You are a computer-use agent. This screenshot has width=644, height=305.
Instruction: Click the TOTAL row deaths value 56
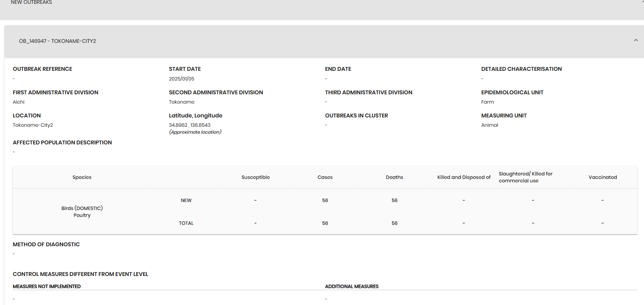[x=394, y=223]
